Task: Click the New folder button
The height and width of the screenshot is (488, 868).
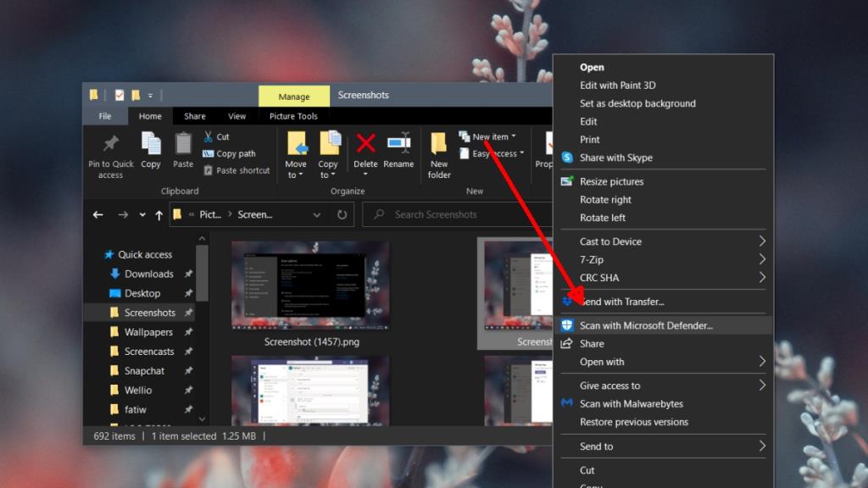Action: pos(438,154)
